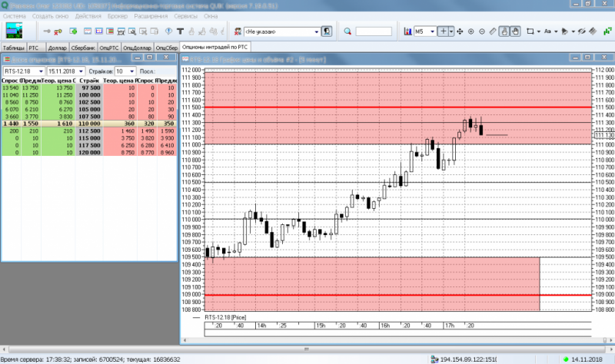Click the 97 500 strike cell
The image size is (615, 364).
pos(89,88)
